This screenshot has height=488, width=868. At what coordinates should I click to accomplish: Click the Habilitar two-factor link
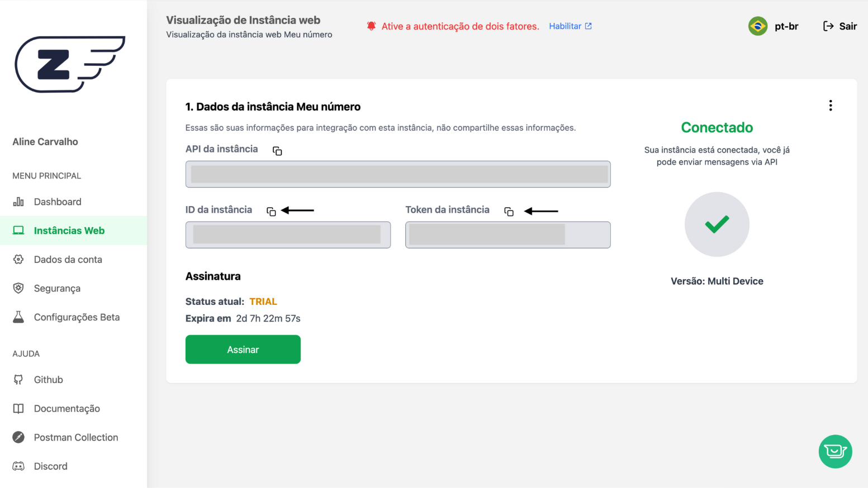pyautogui.click(x=570, y=26)
